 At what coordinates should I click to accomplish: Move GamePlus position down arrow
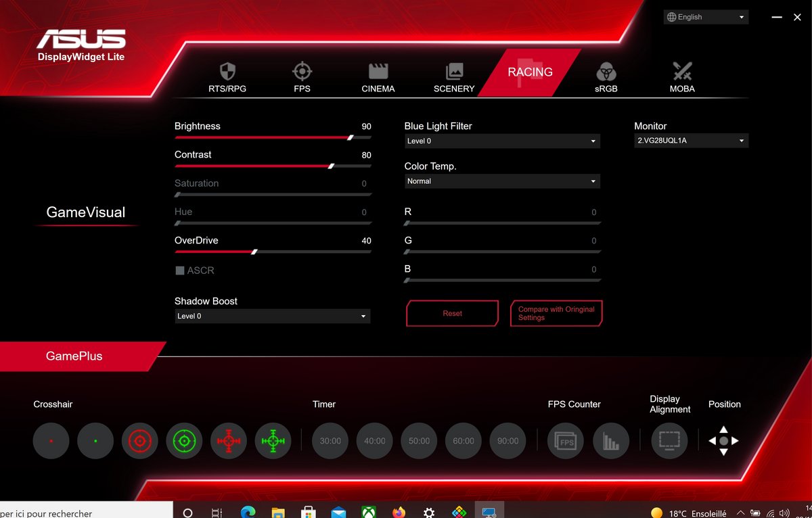[x=723, y=452]
